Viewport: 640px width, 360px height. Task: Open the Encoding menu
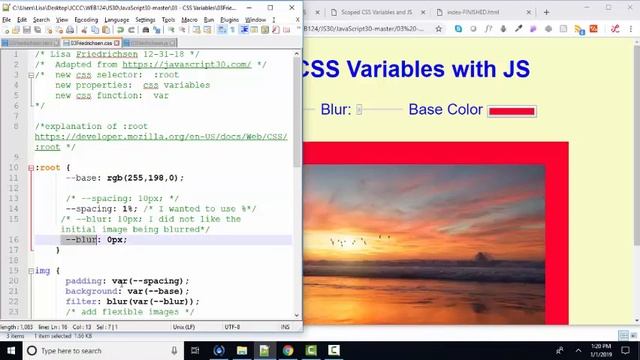86,20
